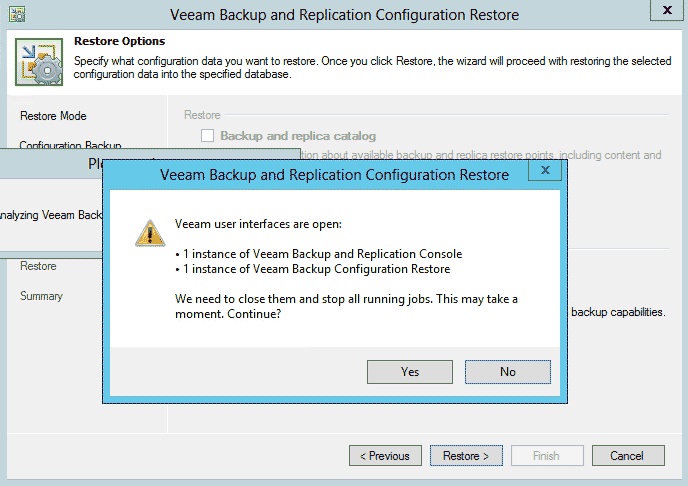Click the Veeam app icon in title bar
Image resolution: width=688 pixels, height=486 pixels.
click(17, 14)
